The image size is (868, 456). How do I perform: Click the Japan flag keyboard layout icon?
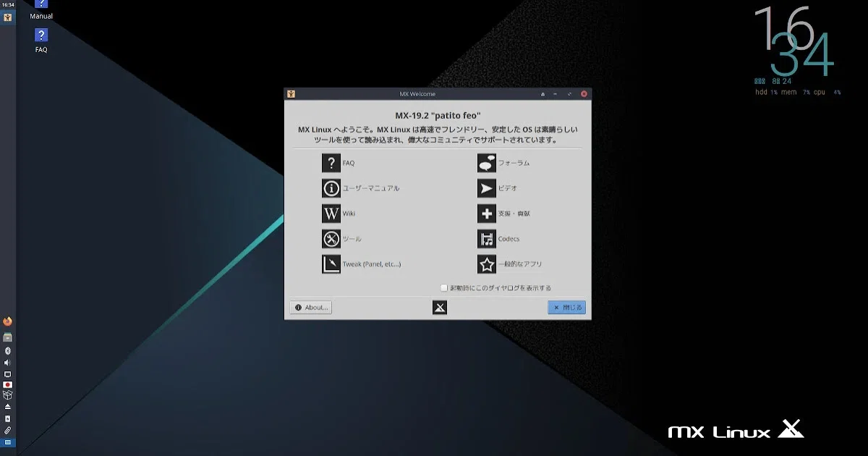(8, 384)
